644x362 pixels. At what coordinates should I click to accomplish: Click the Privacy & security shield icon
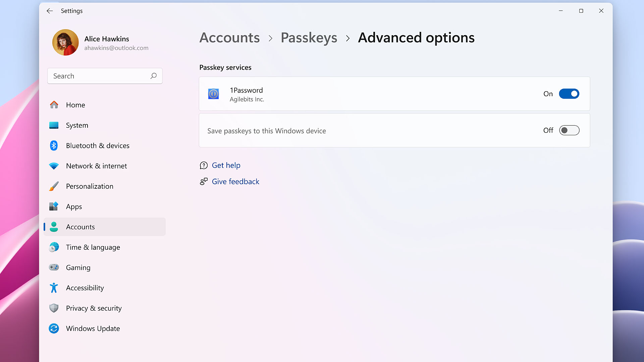54,308
